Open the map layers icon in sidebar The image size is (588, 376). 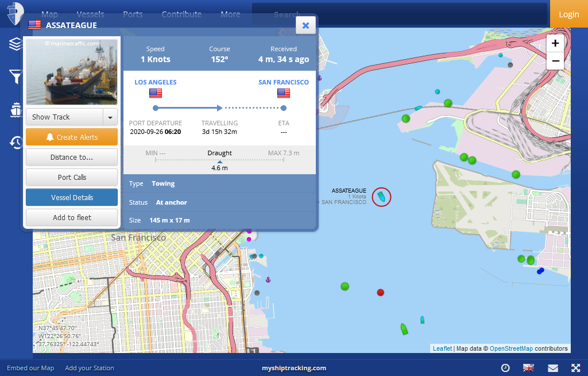pos(15,44)
